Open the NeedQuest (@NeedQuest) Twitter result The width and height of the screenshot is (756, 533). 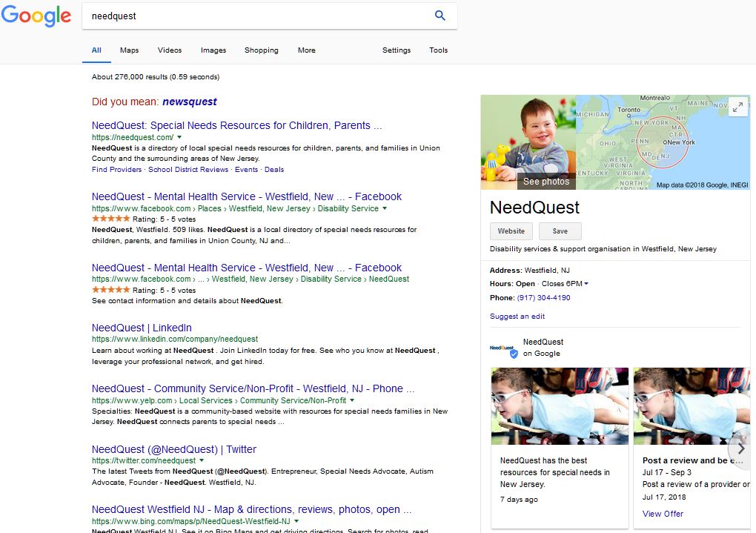174,449
